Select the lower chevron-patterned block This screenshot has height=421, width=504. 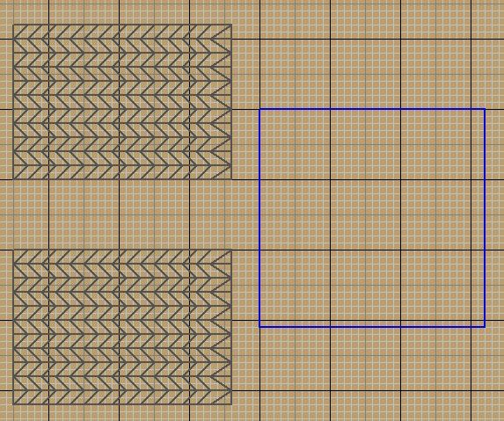122,327
